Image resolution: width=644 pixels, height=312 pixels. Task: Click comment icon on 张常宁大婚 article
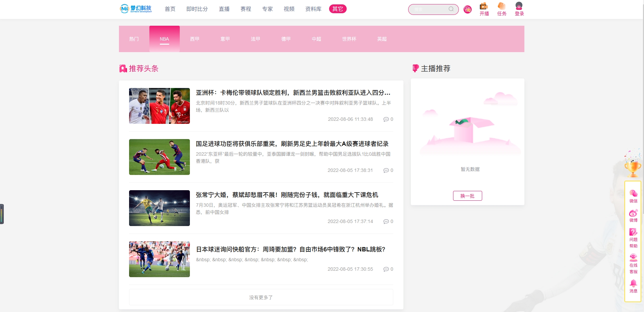(386, 222)
